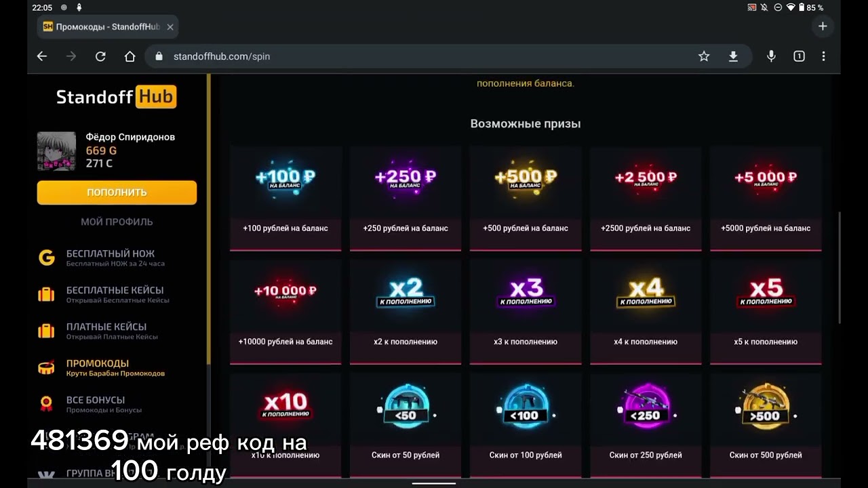Go back with the browser back arrow
The width and height of the screenshot is (868, 488).
(42, 56)
